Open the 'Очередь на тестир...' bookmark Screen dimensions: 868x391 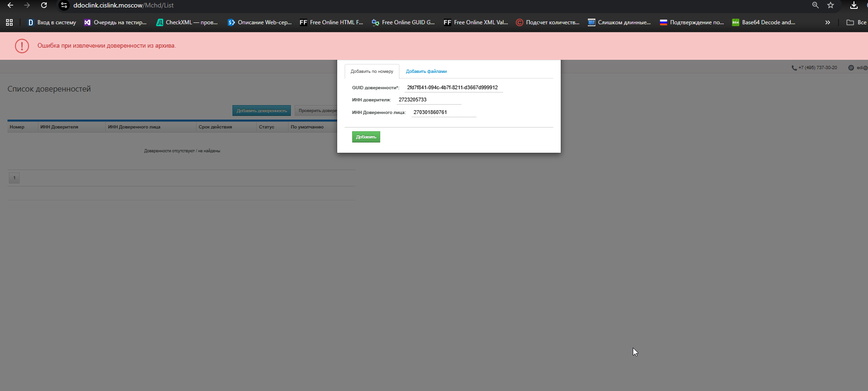[115, 22]
